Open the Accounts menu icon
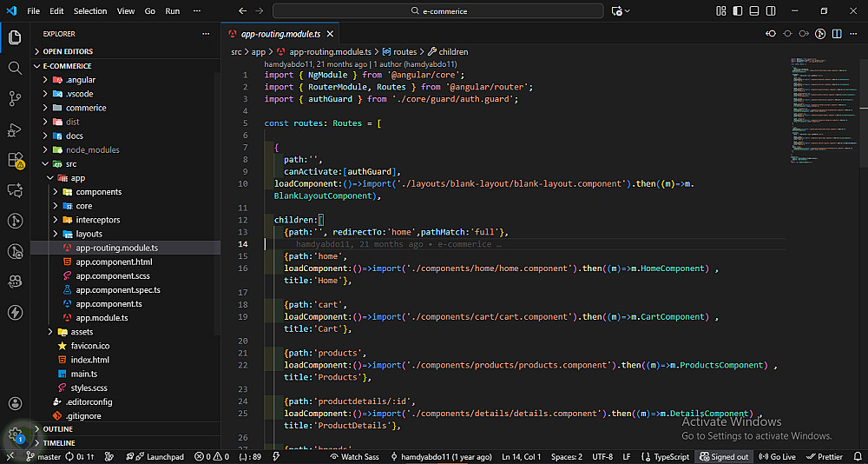 tap(15, 404)
